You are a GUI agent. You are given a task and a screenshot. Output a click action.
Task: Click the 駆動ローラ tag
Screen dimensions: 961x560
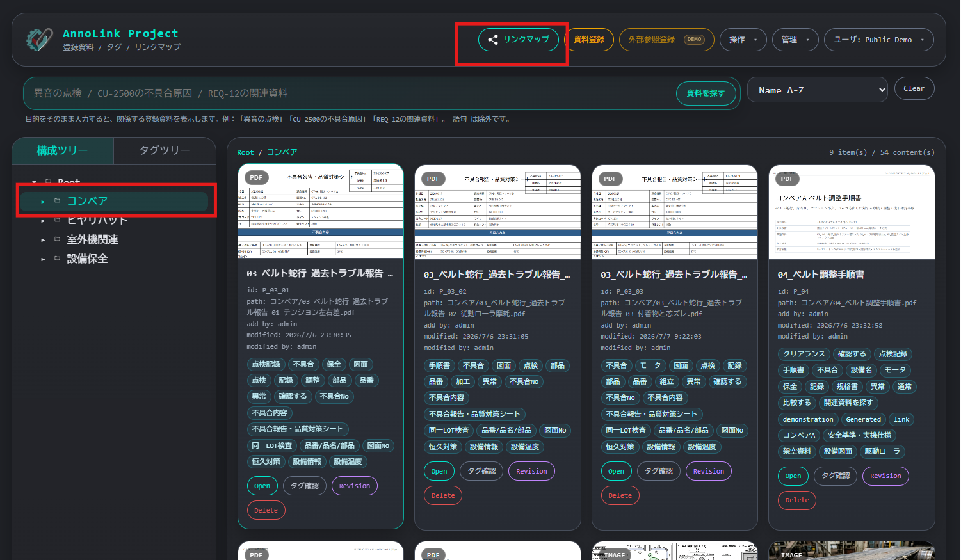(x=882, y=452)
